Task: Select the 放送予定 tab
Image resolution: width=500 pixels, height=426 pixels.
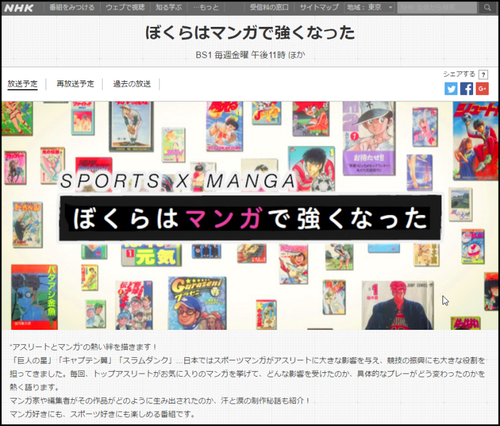Action: 23,84
